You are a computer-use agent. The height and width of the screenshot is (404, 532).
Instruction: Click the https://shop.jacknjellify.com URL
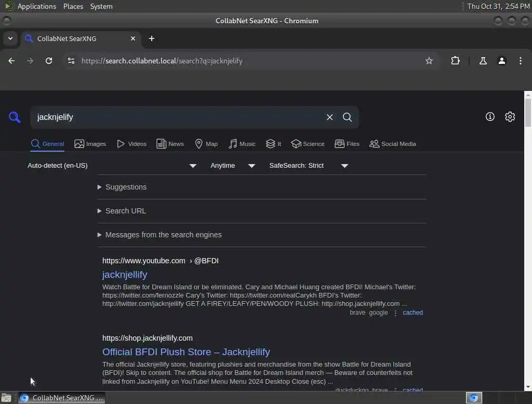(148, 338)
